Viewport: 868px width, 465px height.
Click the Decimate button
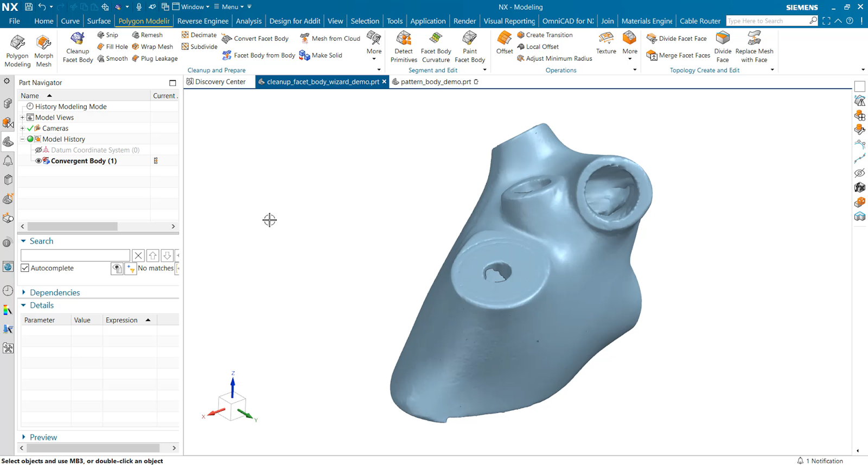[x=199, y=35]
